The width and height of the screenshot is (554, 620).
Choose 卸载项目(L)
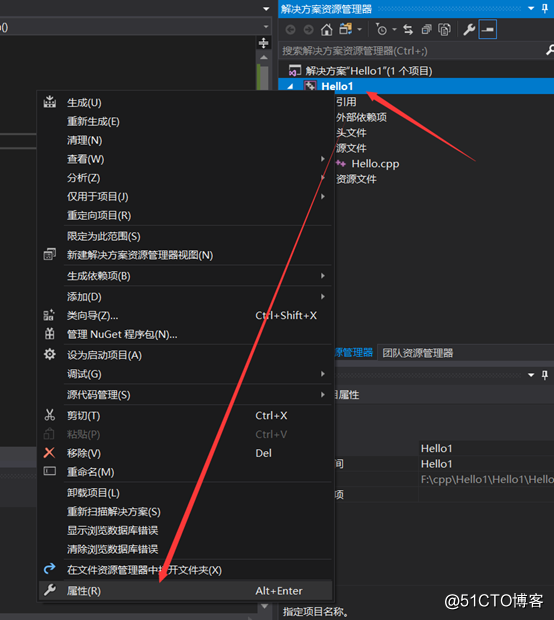tap(185, 493)
